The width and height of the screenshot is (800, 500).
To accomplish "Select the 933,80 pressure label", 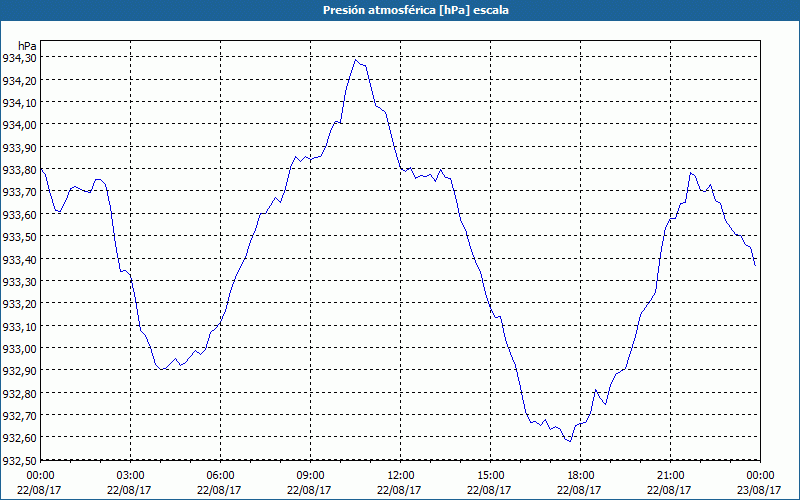I will pos(20,169).
